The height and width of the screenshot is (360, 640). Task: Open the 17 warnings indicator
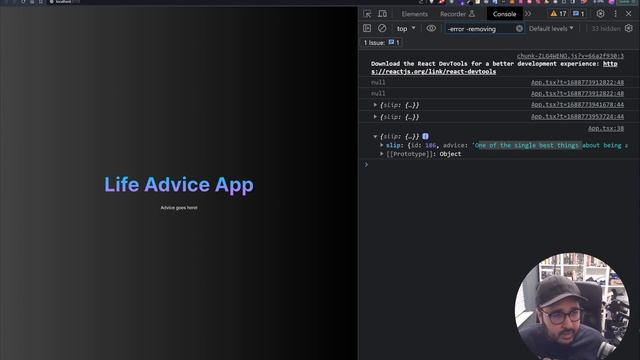point(558,14)
